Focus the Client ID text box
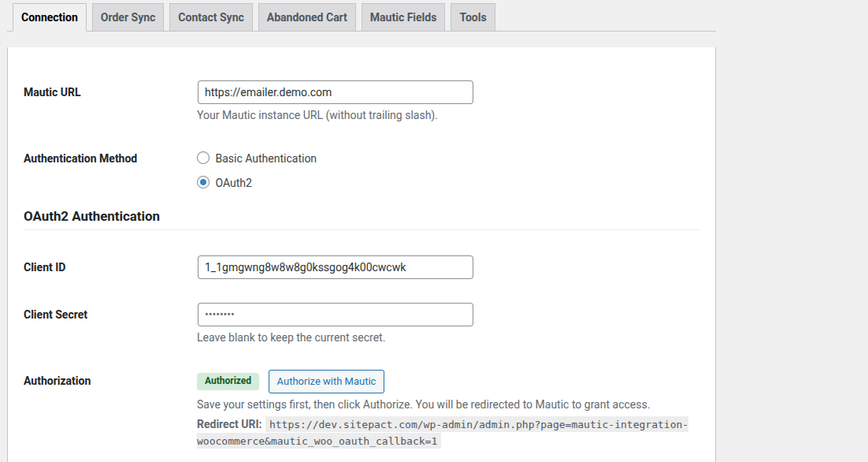This screenshot has height=462, width=868. pyautogui.click(x=335, y=267)
